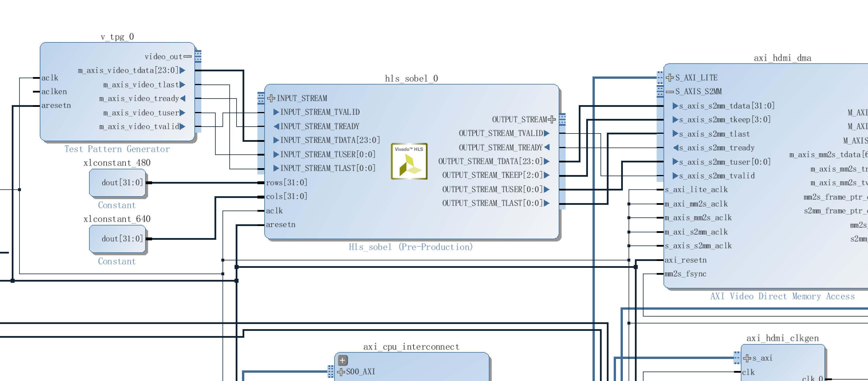Select the dout[31:0] port of xlconstant_640
This screenshot has width=868, height=381.
122,239
